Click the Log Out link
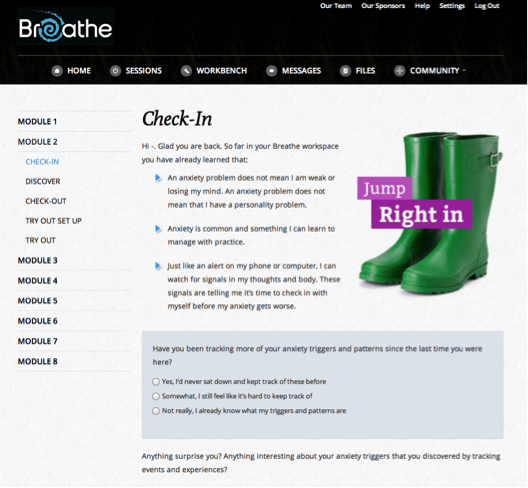This screenshot has height=488, width=528. (x=487, y=6)
